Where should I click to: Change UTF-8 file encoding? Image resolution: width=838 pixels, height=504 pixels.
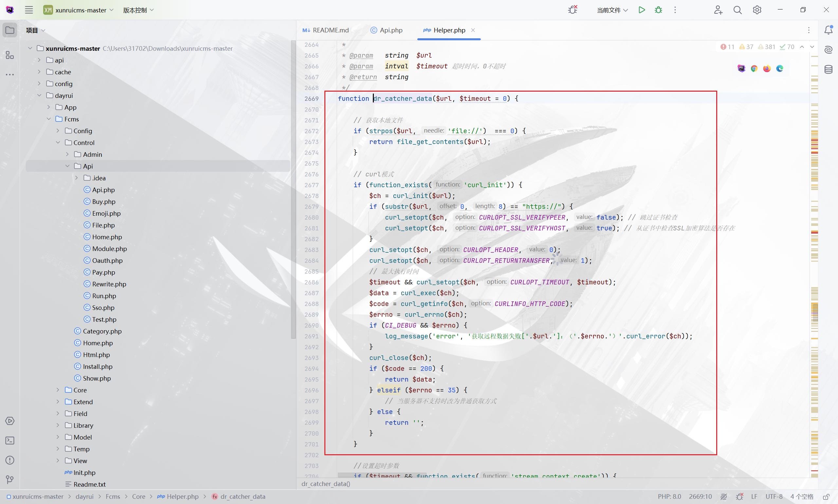coord(774,496)
